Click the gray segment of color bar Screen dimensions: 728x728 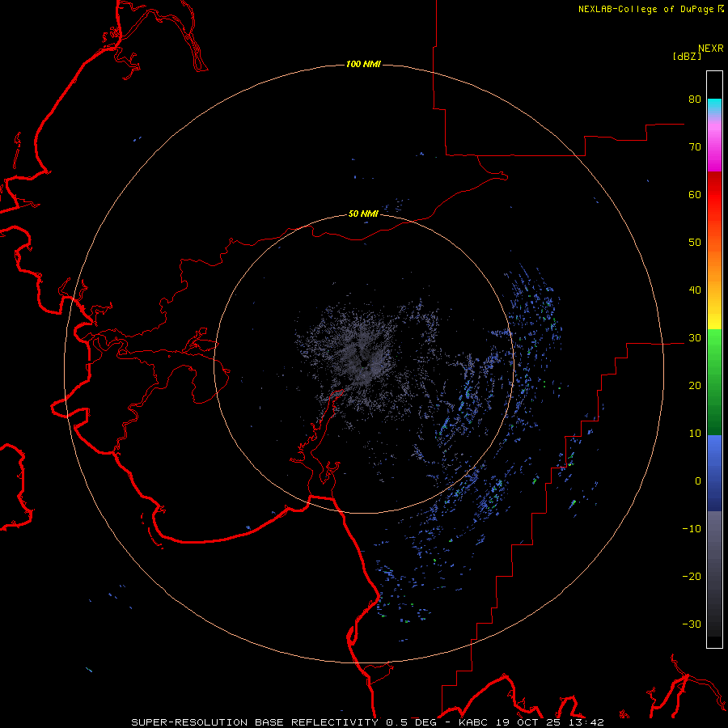click(x=714, y=574)
